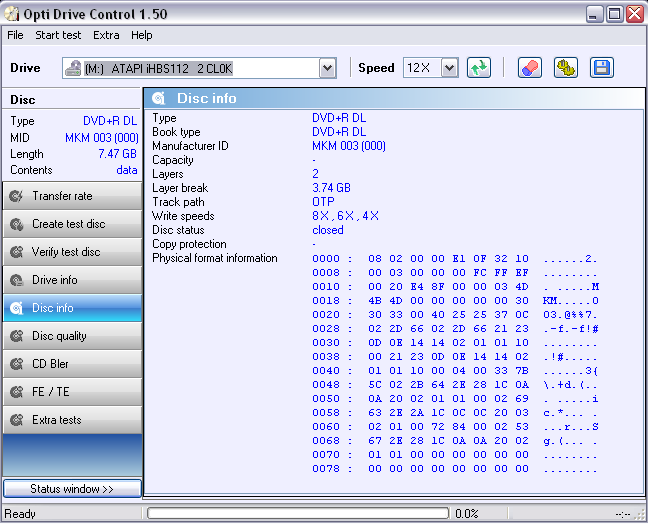Click the floppy disk save icon
Image resolution: width=648 pixels, height=524 pixels.
coord(602,68)
